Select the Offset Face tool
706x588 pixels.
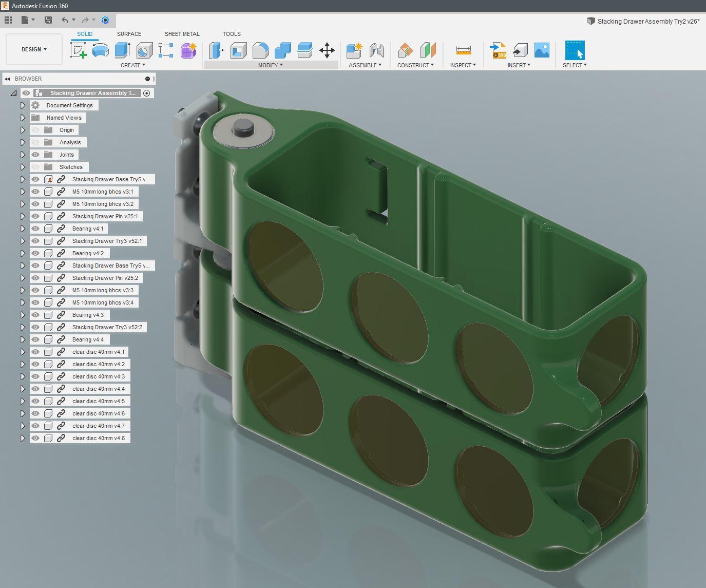(304, 50)
